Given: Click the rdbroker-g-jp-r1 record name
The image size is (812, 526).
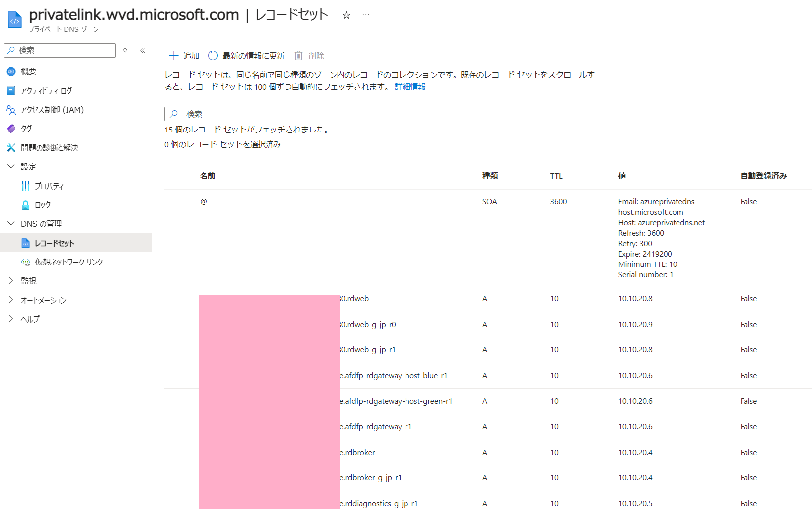Looking at the screenshot, I should coord(371,478).
